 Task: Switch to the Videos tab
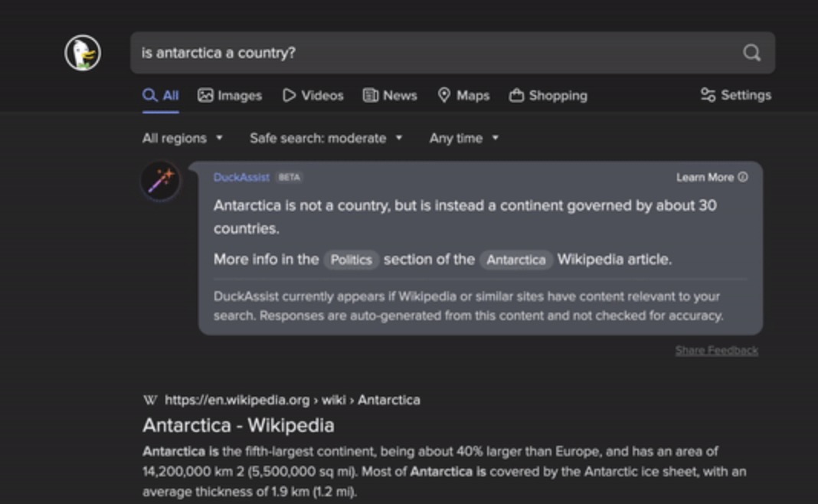point(313,96)
